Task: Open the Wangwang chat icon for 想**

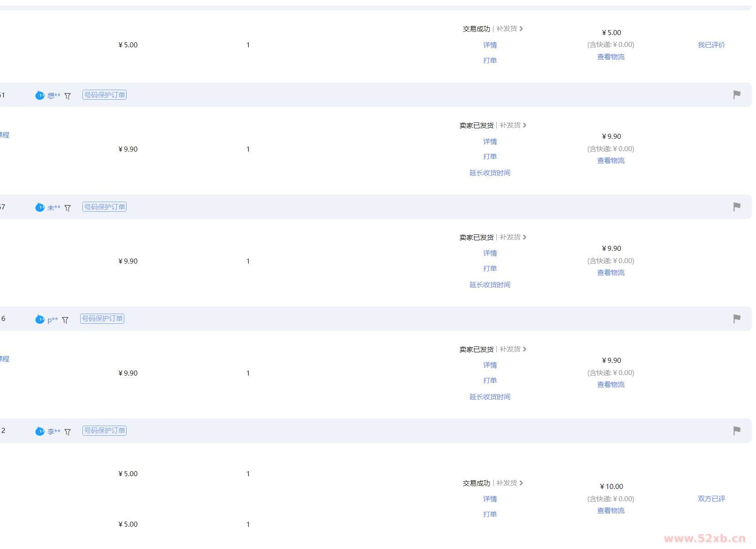Action: click(40, 95)
